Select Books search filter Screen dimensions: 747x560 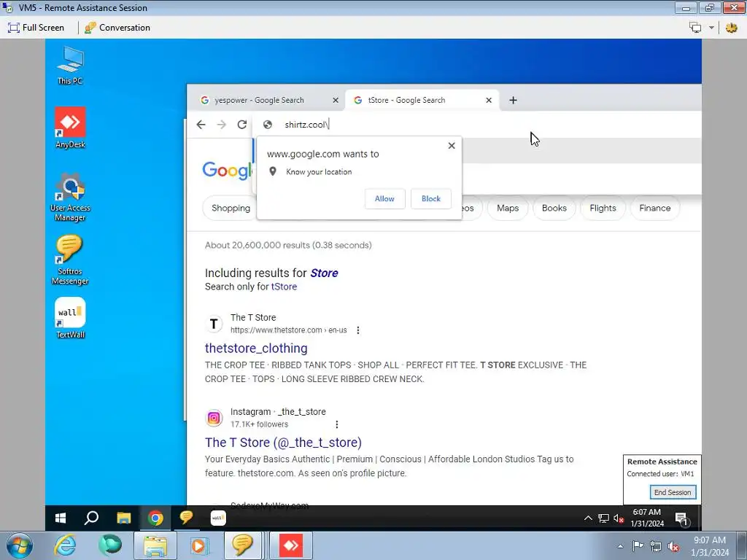pyautogui.click(x=554, y=208)
